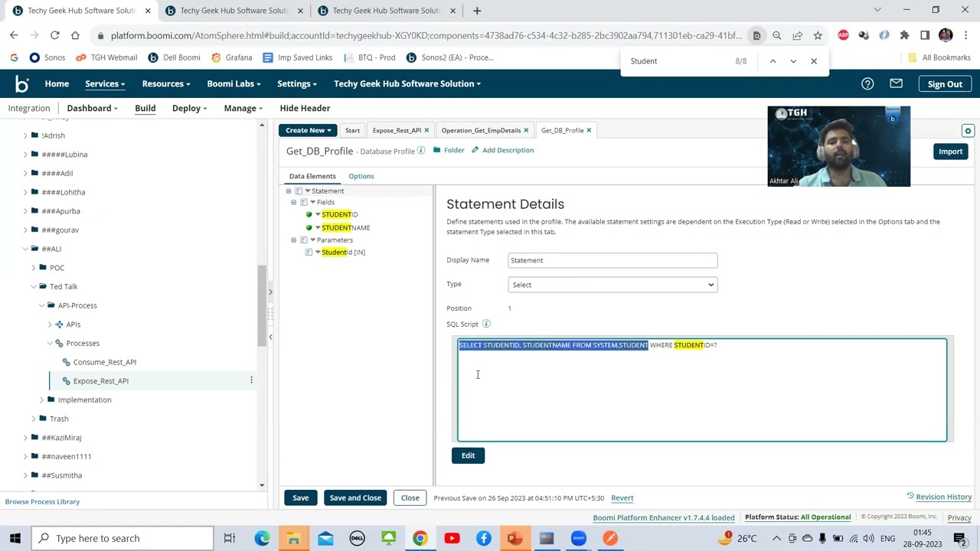
Task: Close the Get_DB_Profile tab
Action: point(589,131)
